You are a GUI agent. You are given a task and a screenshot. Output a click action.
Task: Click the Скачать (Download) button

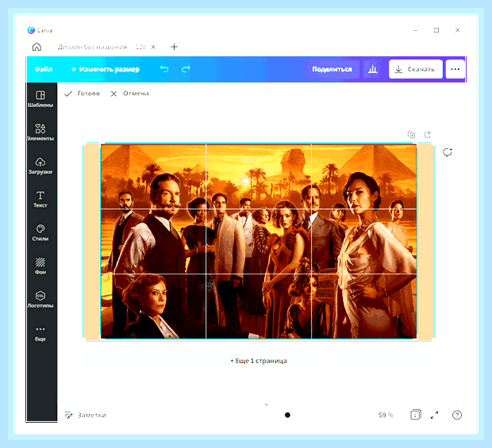[416, 69]
